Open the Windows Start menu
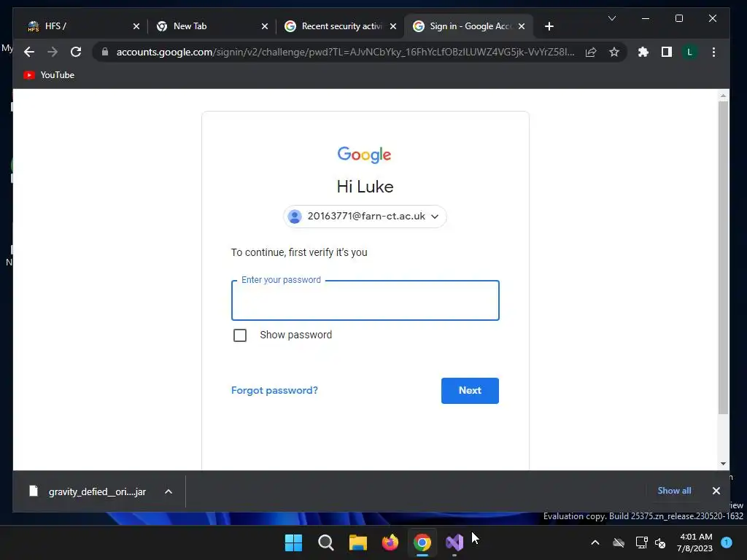This screenshot has height=560, width=747. 293,542
